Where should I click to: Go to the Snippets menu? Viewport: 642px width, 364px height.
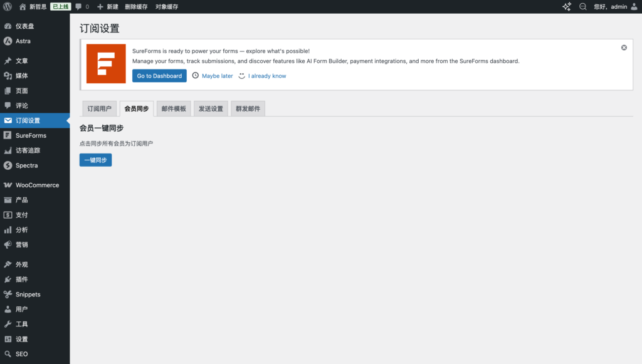pos(28,294)
